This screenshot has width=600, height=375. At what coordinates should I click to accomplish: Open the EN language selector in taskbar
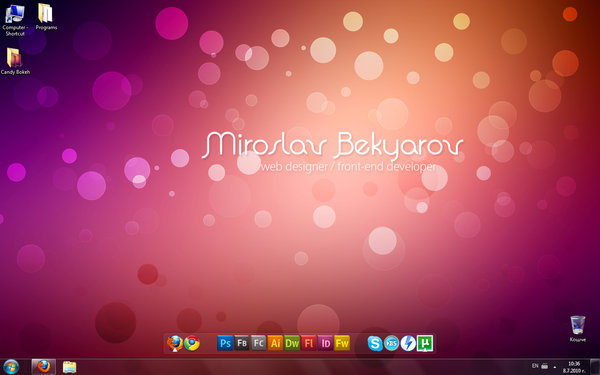[x=535, y=366]
